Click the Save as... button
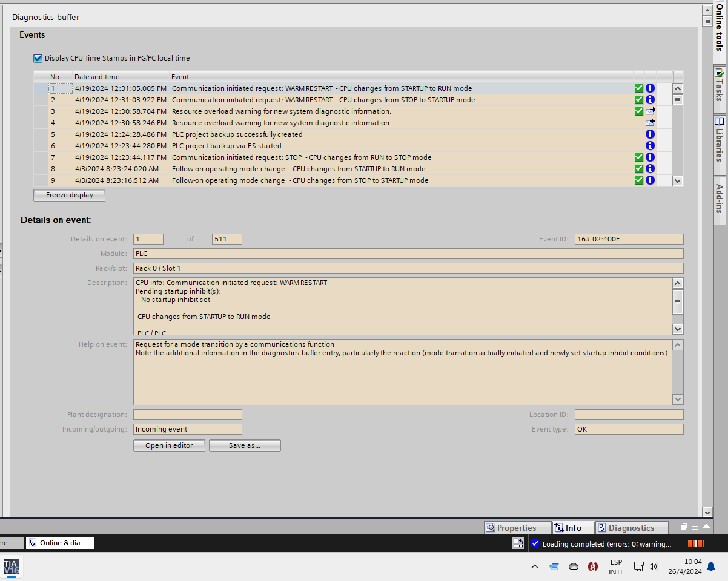Screen dimensions: 728x581 click(245, 445)
